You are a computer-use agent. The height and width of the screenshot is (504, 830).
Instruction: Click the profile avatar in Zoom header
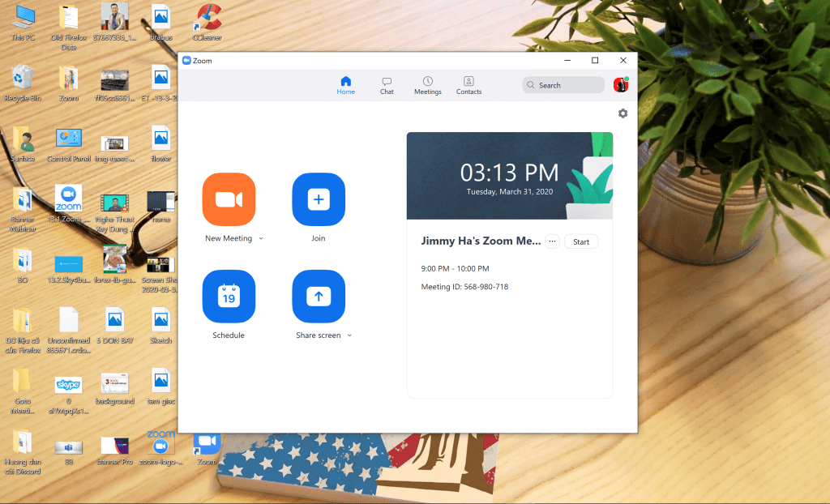click(620, 85)
